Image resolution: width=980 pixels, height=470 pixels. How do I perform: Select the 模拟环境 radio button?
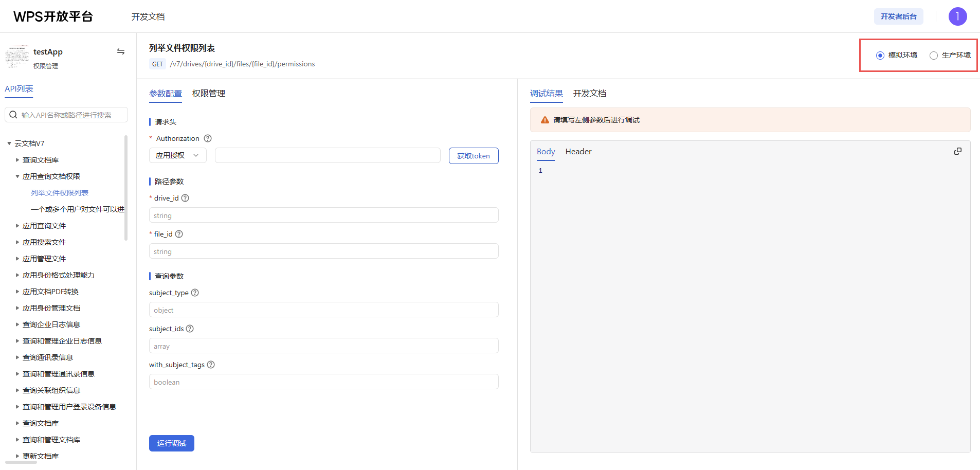point(880,56)
